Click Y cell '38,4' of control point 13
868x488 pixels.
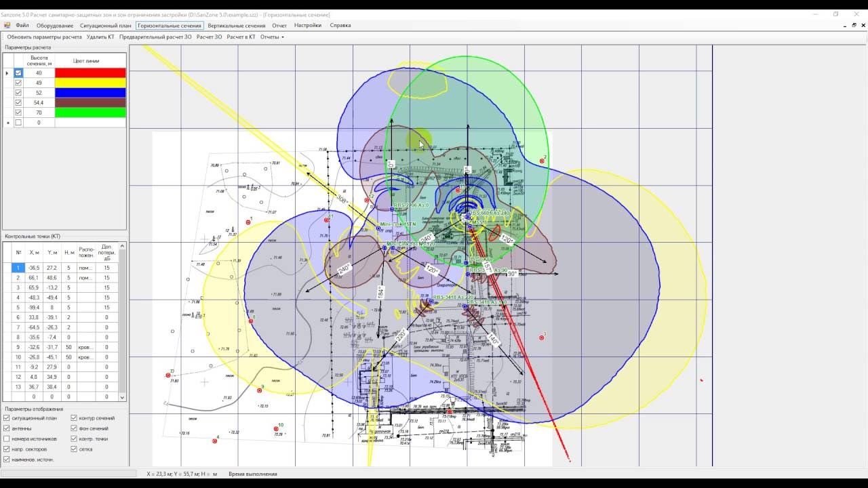52,386
